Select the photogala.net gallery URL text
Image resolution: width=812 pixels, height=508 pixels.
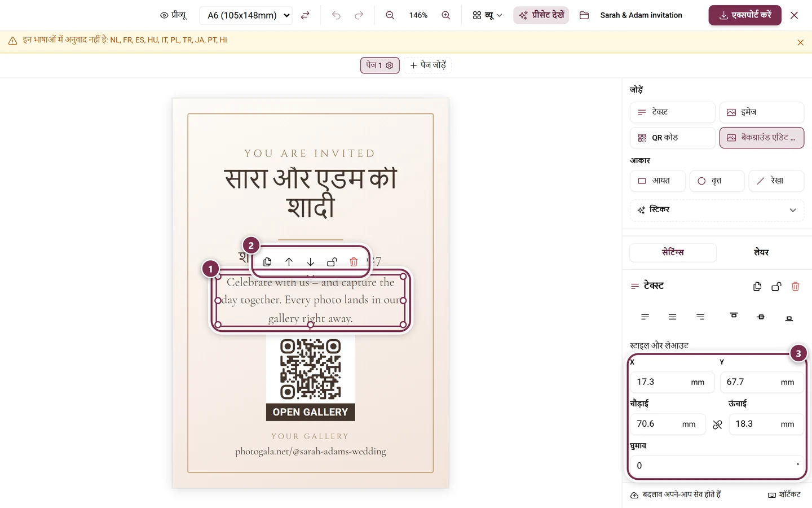311,452
